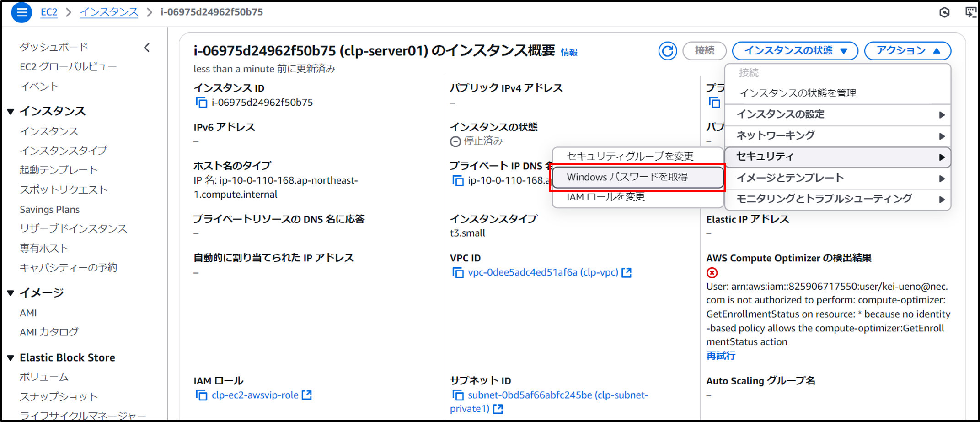
Task: Copy the instance ID i-06975d24962f50b75
Action: click(x=201, y=103)
